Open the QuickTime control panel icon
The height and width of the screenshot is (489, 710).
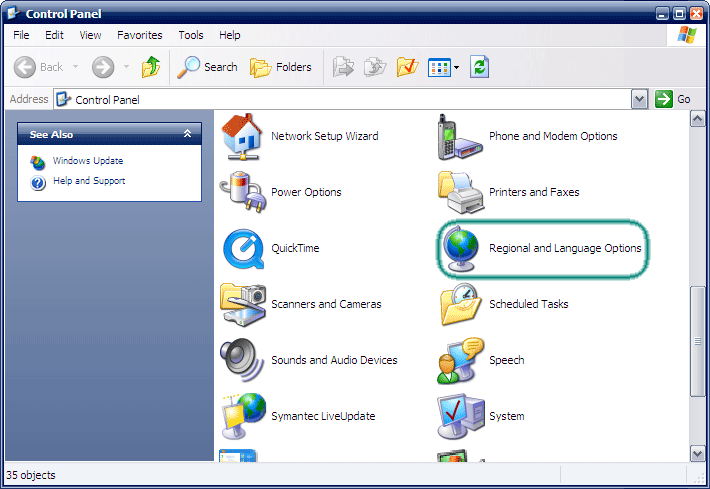pyautogui.click(x=242, y=248)
